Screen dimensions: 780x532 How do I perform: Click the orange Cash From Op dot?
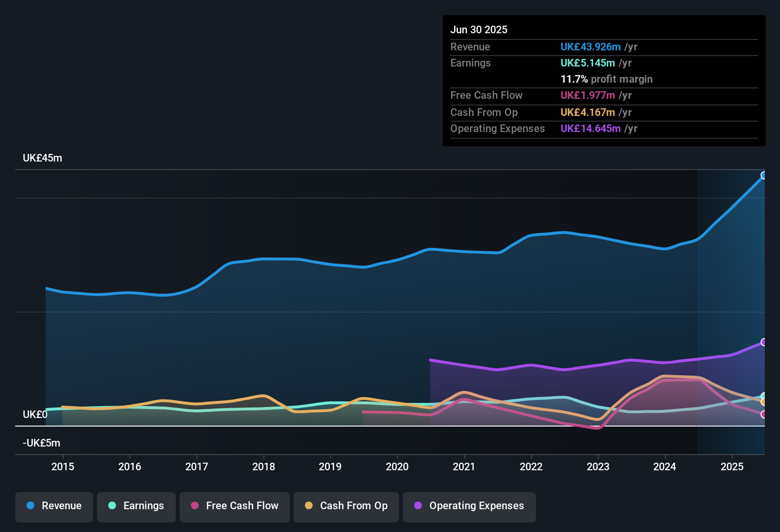pyautogui.click(x=309, y=506)
